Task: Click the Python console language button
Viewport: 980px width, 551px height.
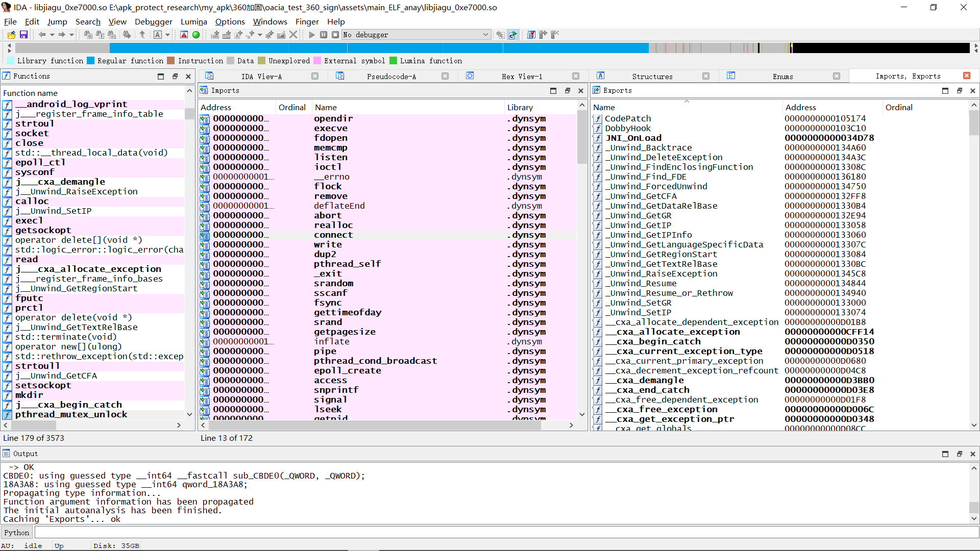Action: click(x=17, y=533)
